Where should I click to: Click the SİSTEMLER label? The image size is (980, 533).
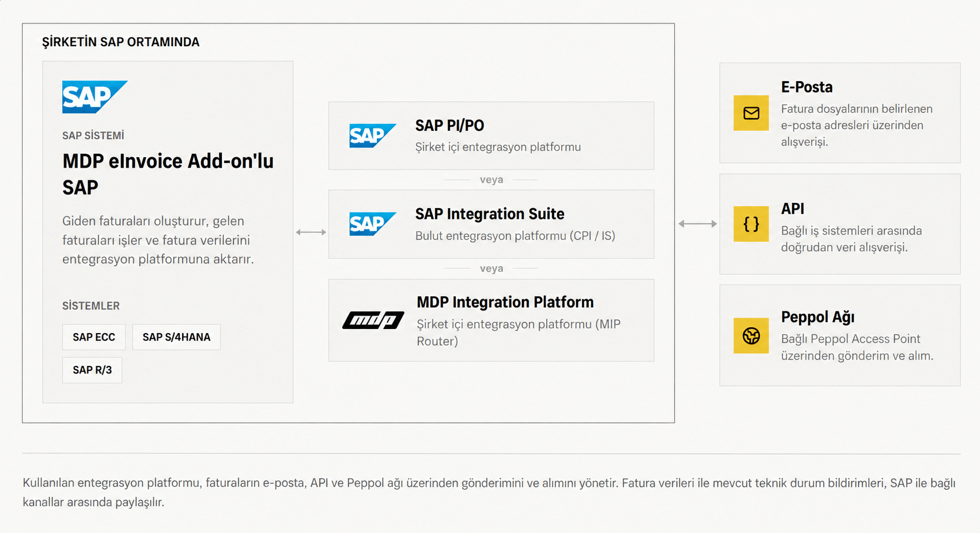[x=91, y=306]
